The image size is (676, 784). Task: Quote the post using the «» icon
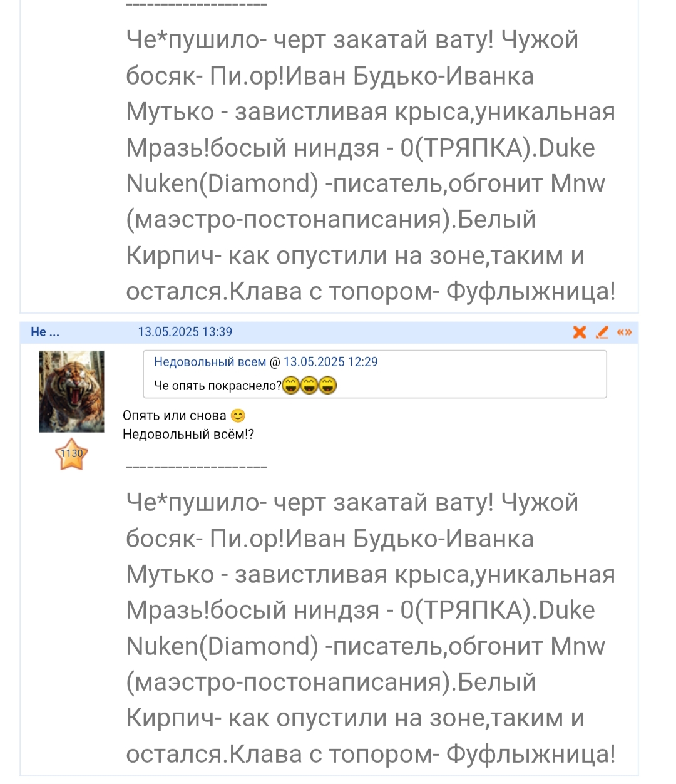[624, 332]
